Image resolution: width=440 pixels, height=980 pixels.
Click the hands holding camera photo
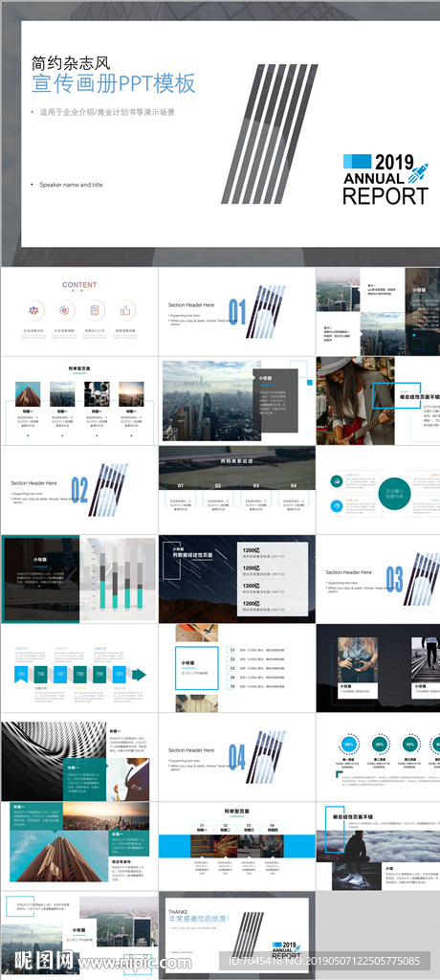[358, 659]
